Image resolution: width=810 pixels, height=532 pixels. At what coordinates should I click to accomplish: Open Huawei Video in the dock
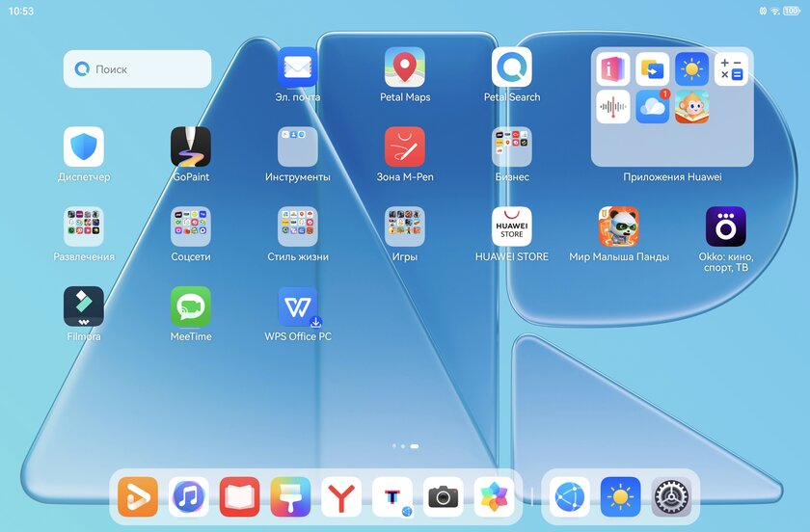tap(137, 497)
